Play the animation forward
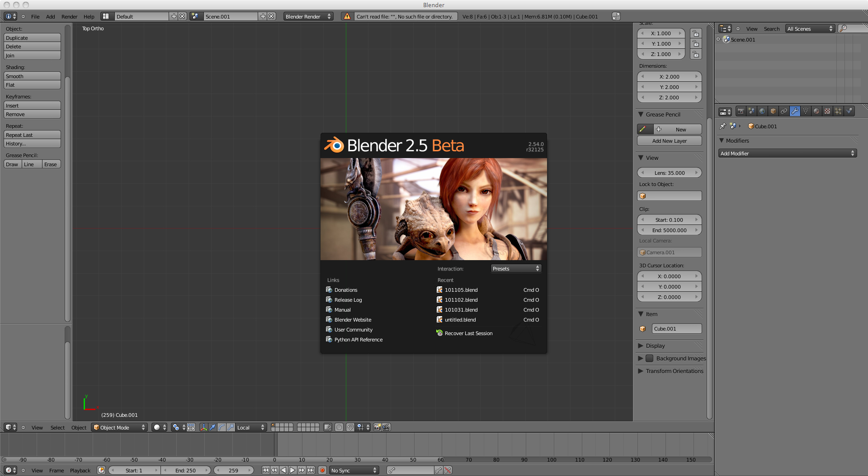This screenshot has height=476, width=868. 292,470
